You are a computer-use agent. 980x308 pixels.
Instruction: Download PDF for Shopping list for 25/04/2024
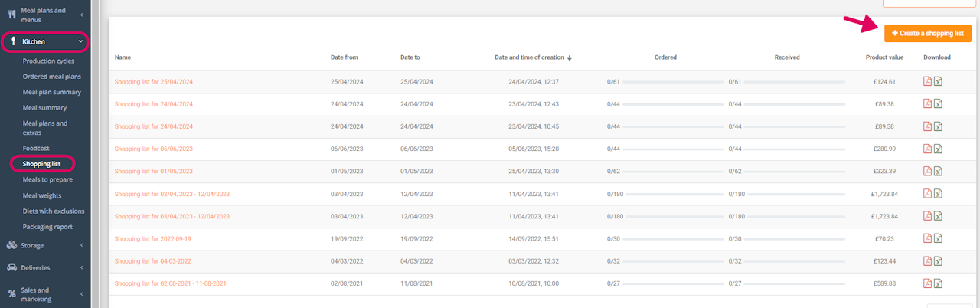tap(927, 82)
